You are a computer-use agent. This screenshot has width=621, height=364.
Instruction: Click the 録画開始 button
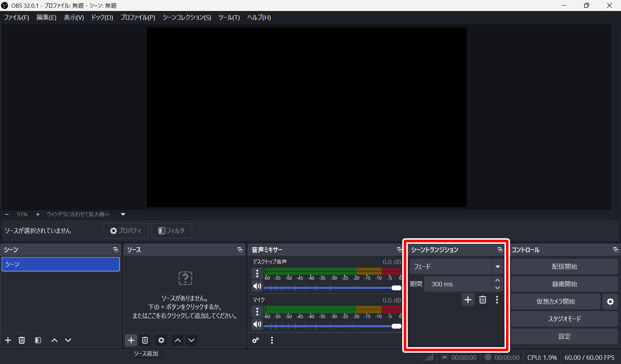pos(564,284)
